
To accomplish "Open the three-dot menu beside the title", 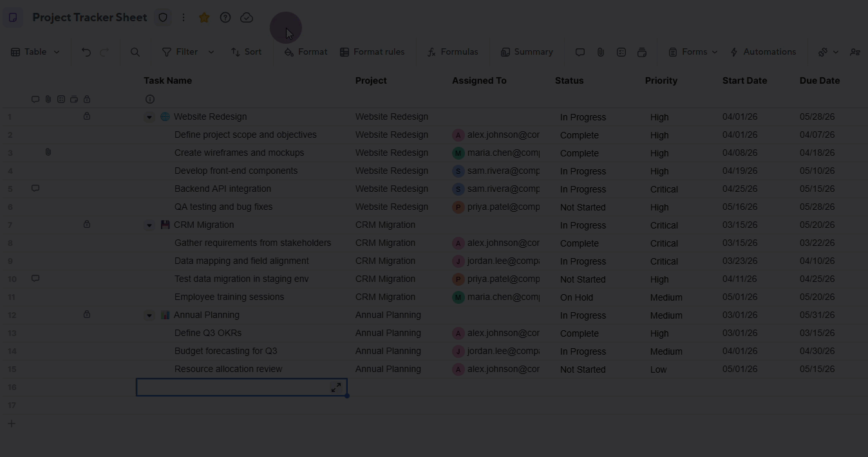I will pos(184,17).
